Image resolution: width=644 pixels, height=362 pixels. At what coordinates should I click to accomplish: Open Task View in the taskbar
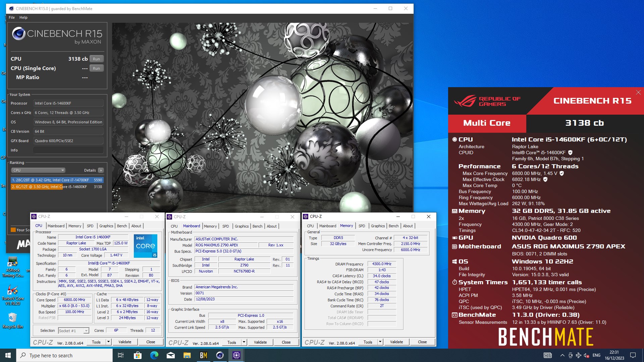121,355
